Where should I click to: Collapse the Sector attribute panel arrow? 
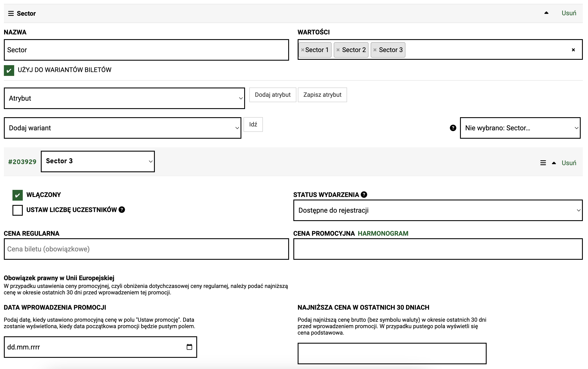[x=546, y=13]
